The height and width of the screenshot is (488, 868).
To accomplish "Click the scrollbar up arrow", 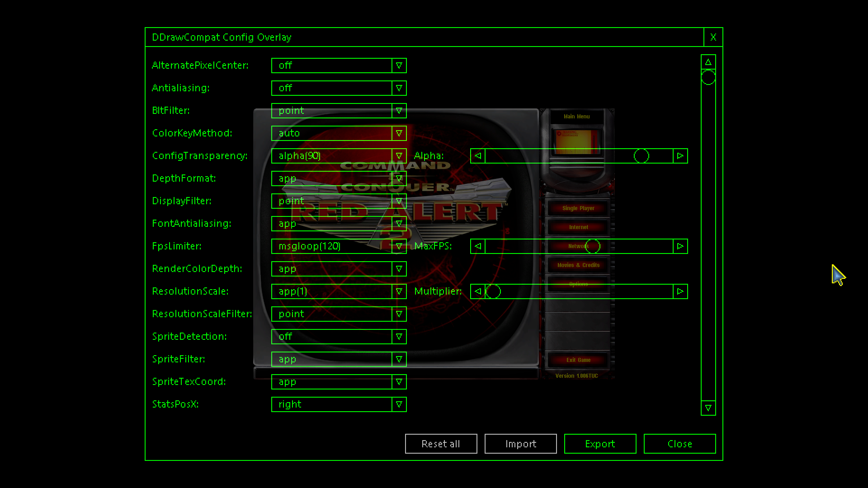I will pos(708,62).
